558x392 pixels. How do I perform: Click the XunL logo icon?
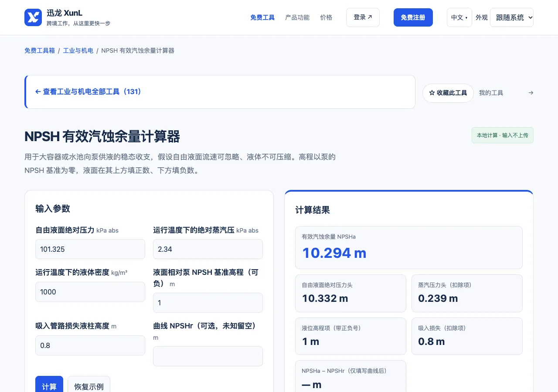coord(33,17)
